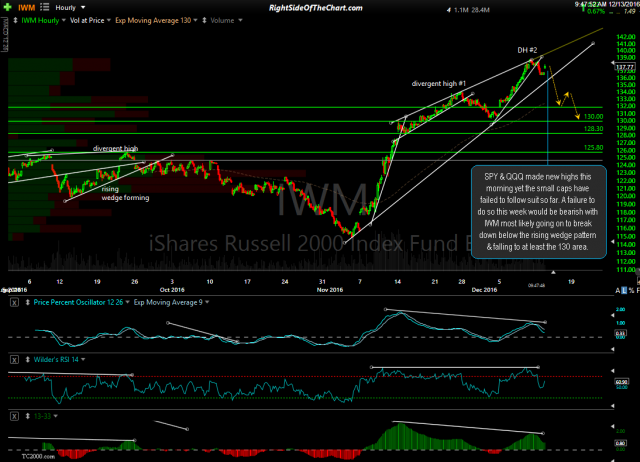The width and height of the screenshot is (640, 462).
Task: Click the divergent high #1 annotation
Action: pos(439,84)
